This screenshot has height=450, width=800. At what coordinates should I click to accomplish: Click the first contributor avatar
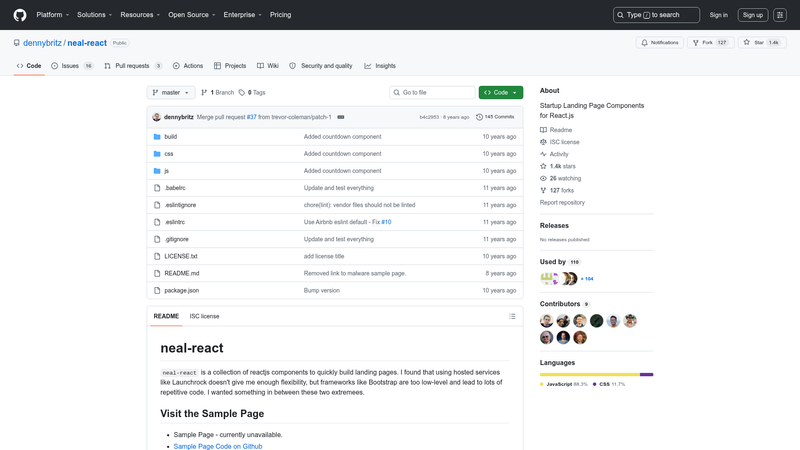[546, 321]
